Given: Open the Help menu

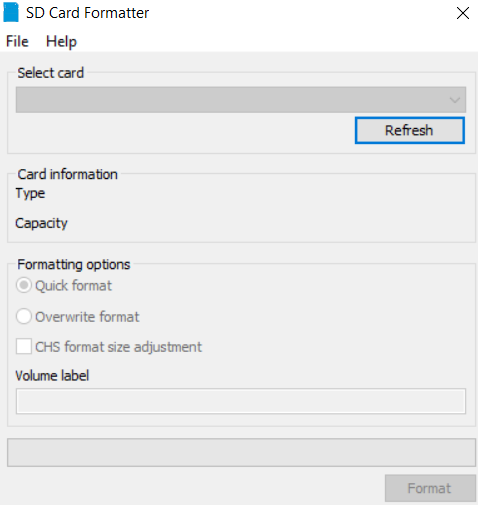Looking at the screenshot, I should [61, 42].
